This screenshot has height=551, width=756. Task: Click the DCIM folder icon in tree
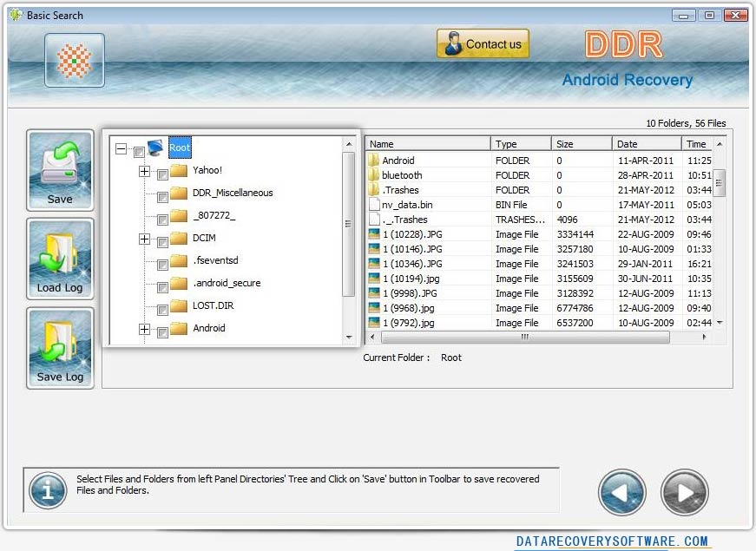pyautogui.click(x=179, y=238)
